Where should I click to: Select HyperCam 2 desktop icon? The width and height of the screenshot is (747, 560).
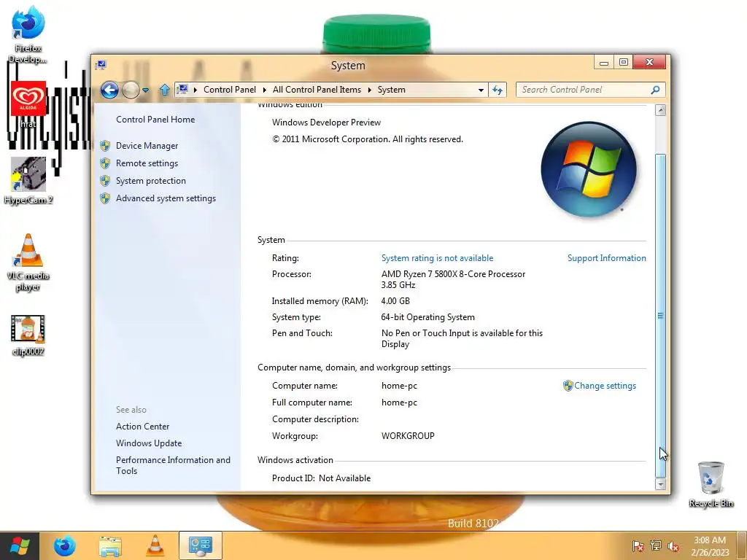click(28, 181)
